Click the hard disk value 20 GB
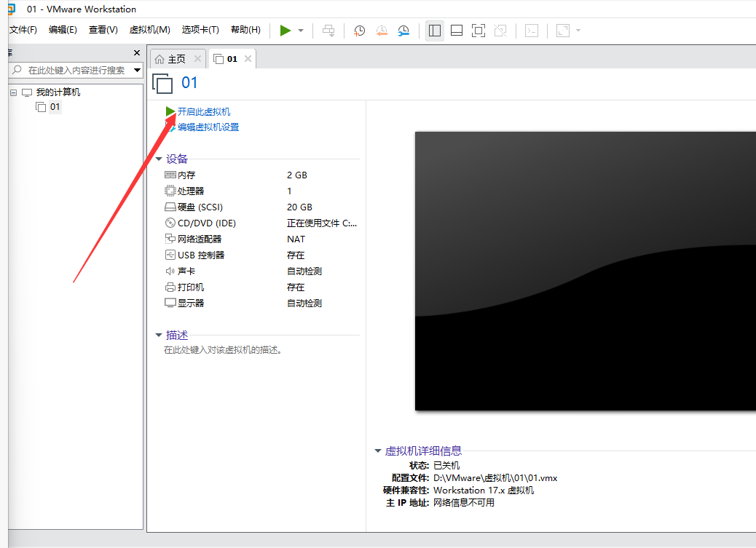The width and height of the screenshot is (756, 548). tap(299, 207)
